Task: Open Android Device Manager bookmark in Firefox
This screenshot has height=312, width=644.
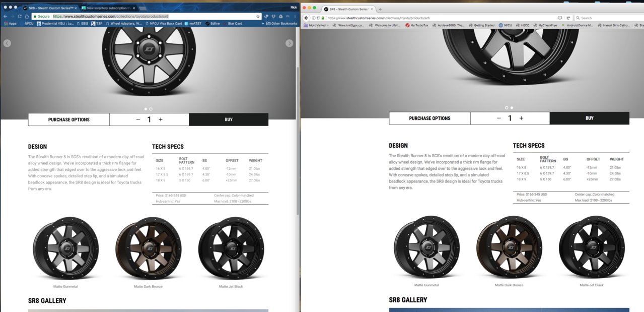Action: pos(577,25)
